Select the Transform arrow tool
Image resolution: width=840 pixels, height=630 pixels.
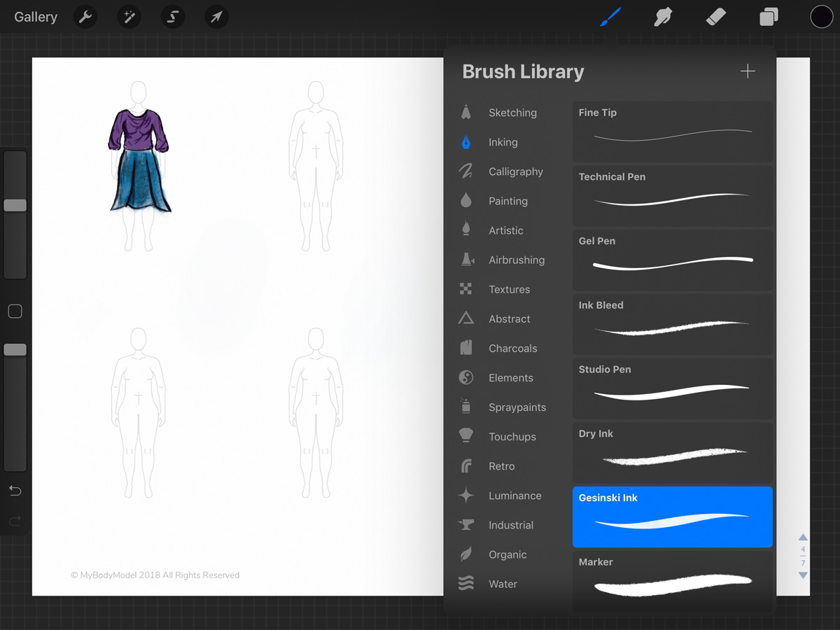point(216,16)
